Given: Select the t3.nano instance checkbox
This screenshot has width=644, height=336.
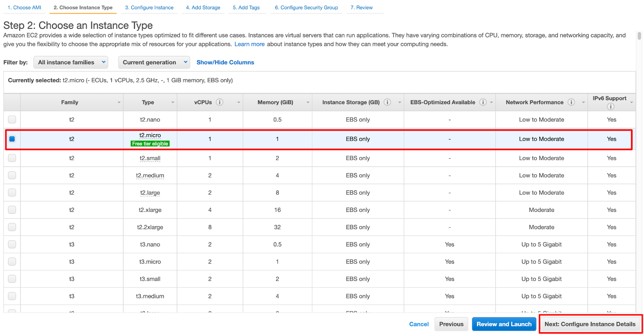Looking at the screenshot, I should (12, 244).
